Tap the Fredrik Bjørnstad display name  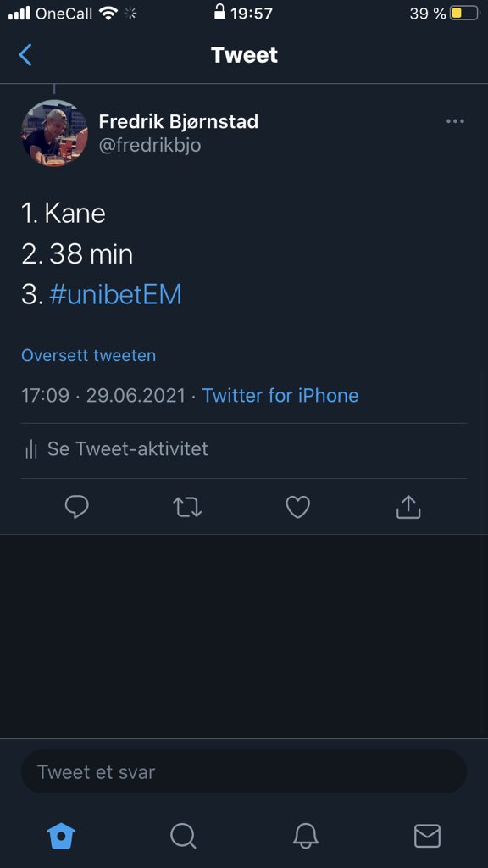pyautogui.click(x=178, y=121)
